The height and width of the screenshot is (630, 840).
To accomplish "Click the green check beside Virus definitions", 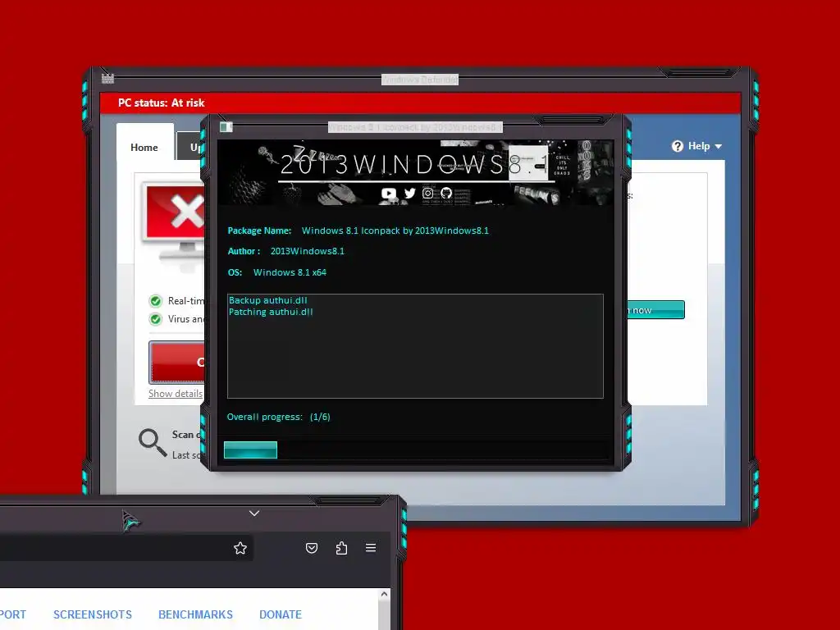I will pyautogui.click(x=155, y=319).
